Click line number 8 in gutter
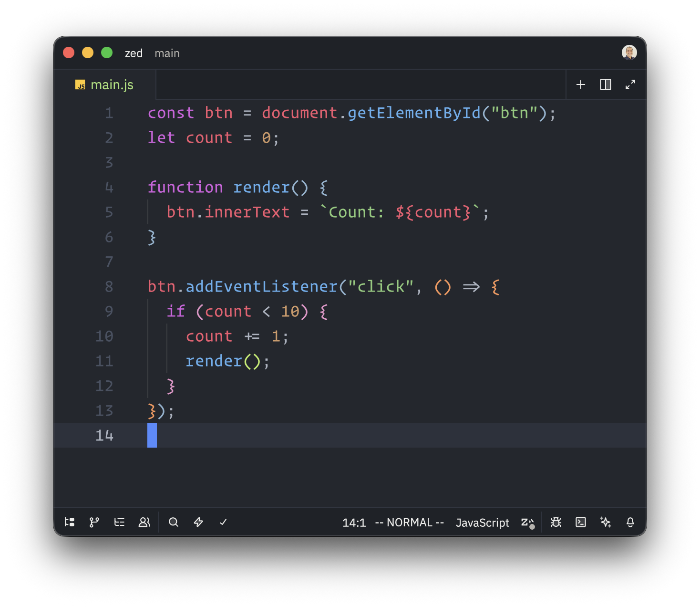700x607 pixels. click(109, 287)
